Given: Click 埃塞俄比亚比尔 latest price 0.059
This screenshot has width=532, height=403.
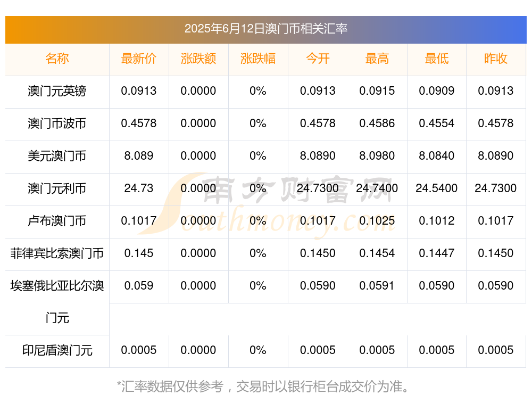Looking at the screenshot, I should pyautogui.click(x=139, y=285).
